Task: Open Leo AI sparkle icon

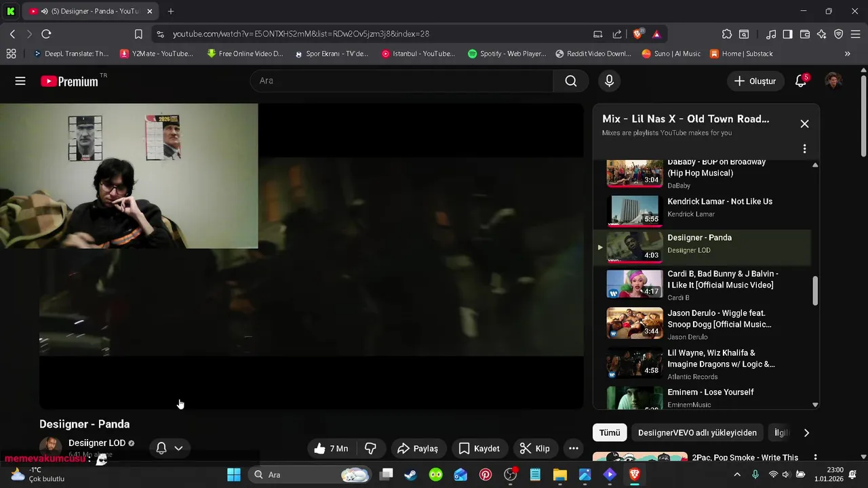Action: [822, 34]
